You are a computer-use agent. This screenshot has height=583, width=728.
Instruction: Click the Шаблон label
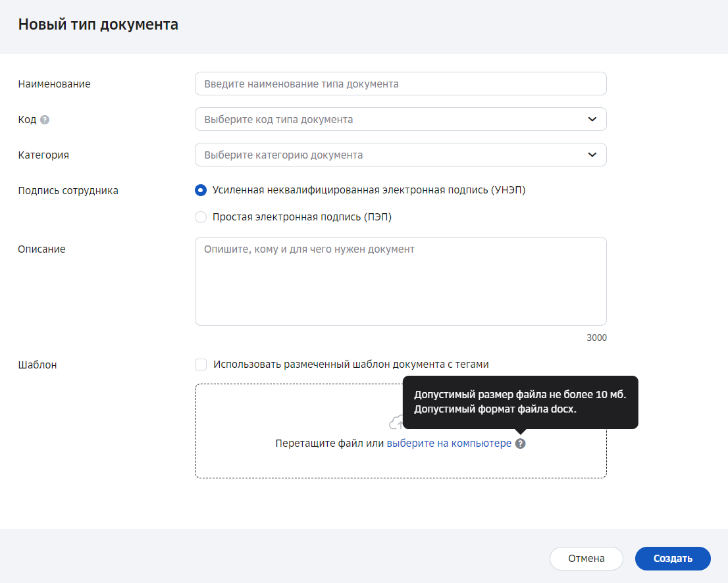(x=38, y=365)
